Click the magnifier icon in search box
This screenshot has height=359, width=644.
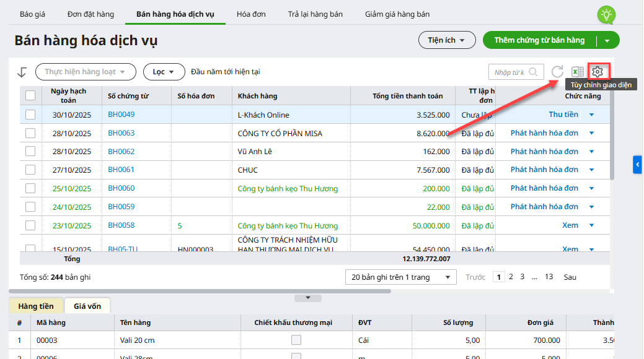533,72
